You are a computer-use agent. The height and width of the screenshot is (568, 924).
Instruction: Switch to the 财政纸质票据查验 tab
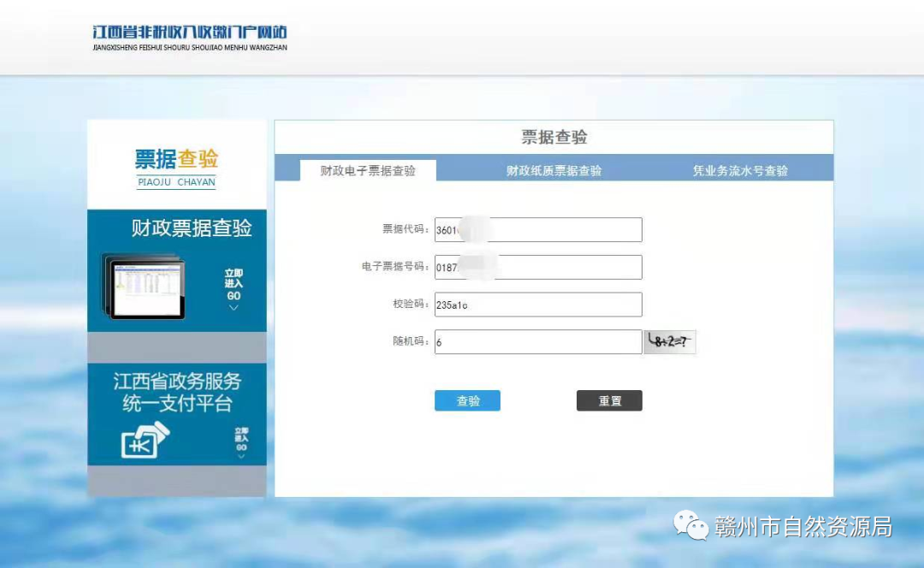coord(554,170)
